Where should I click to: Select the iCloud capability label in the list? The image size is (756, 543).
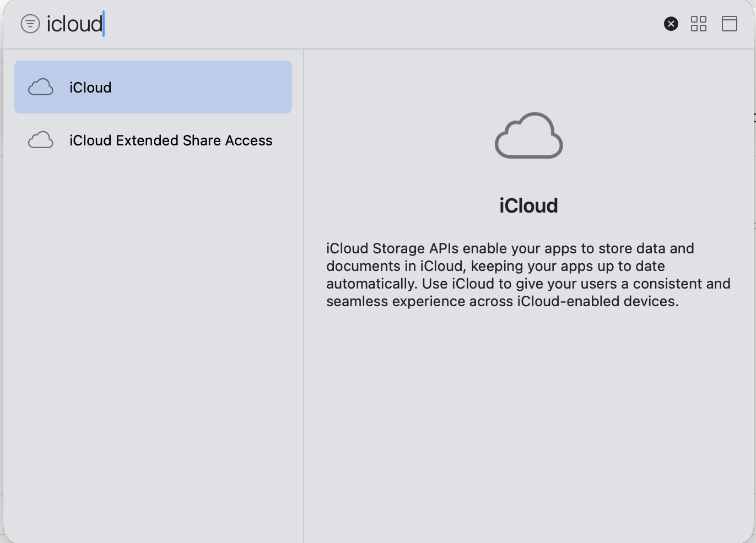click(x=90, y=88)
